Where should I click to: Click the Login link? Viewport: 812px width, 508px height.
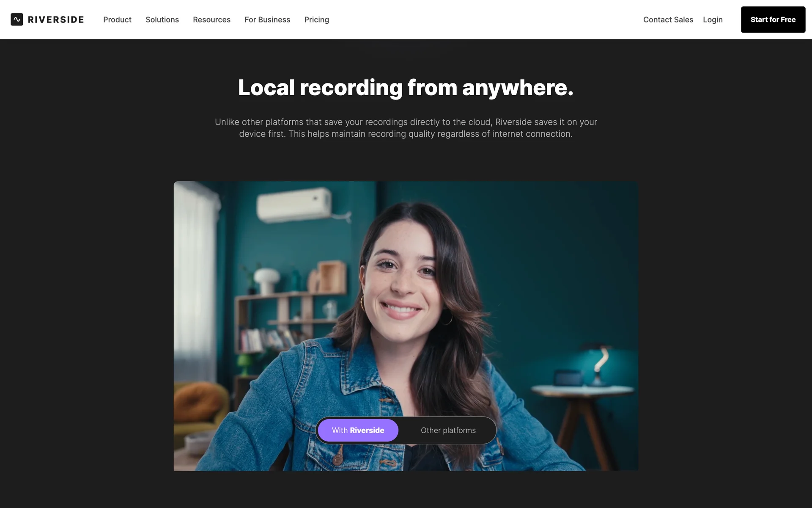pyautogui.click(x=713, y=19)
